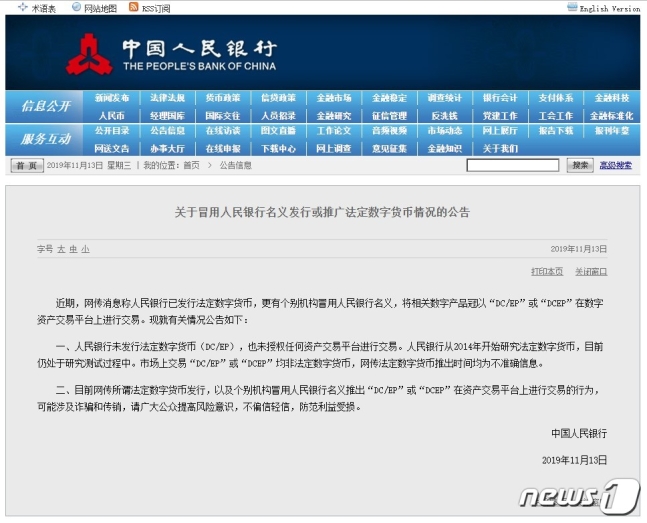The width and height of the screenshot is (647, 523).
Task: Select 国际交往 in the navigation
Action: click(x=223, y=116)
